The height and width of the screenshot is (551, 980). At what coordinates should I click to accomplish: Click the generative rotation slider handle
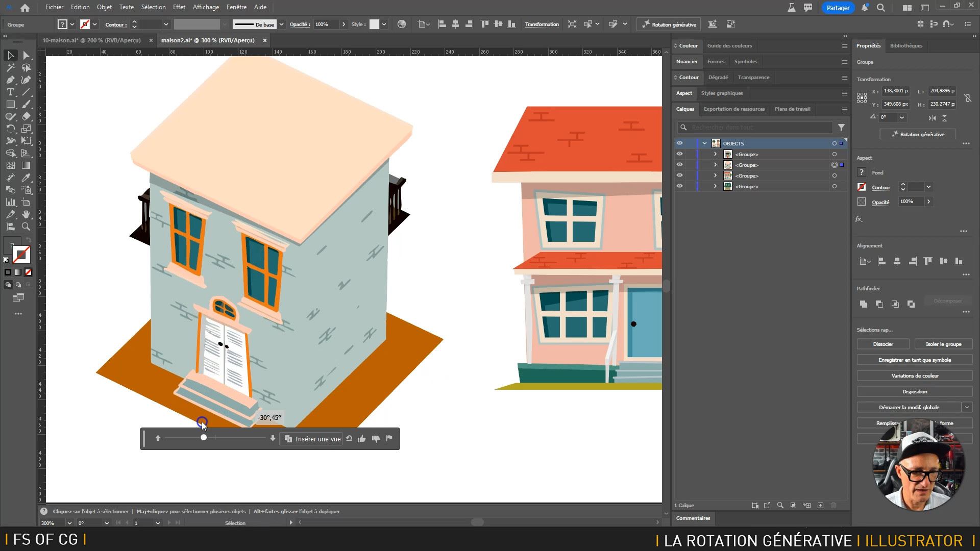pos(204,438)
